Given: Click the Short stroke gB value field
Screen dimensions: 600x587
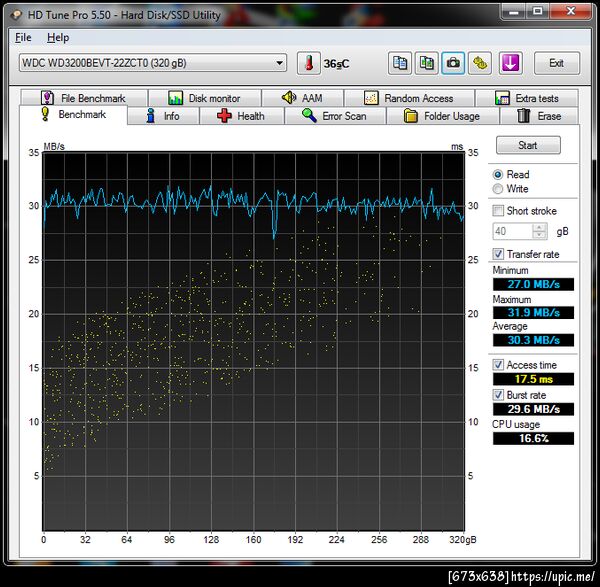Looking at the screenshot, I should coord(512,231).
